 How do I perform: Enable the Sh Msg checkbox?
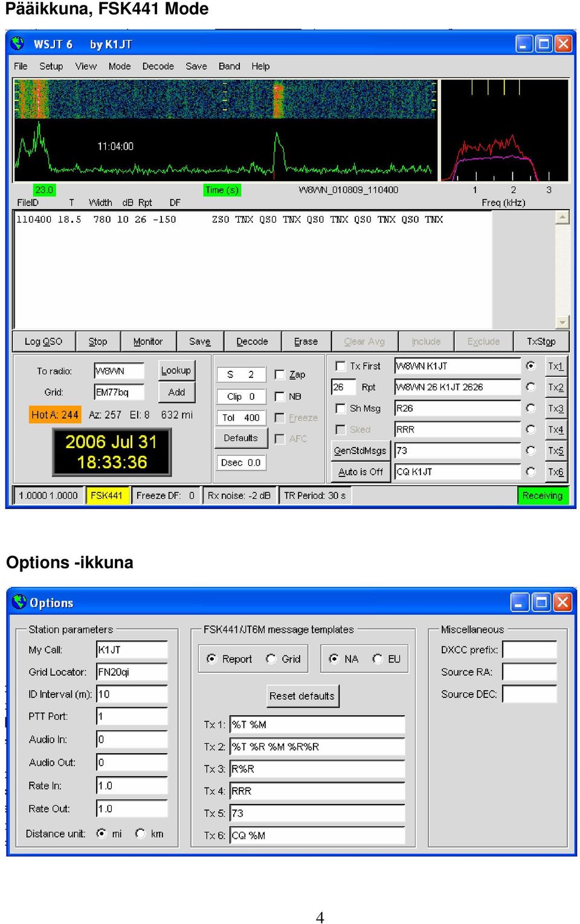[340, 408]
